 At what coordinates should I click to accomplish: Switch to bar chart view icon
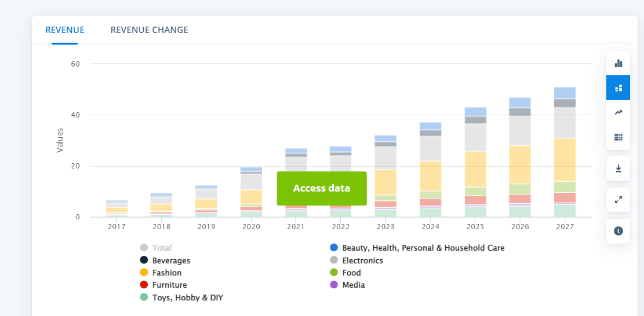pyautogui.click(x=618, y=63)
